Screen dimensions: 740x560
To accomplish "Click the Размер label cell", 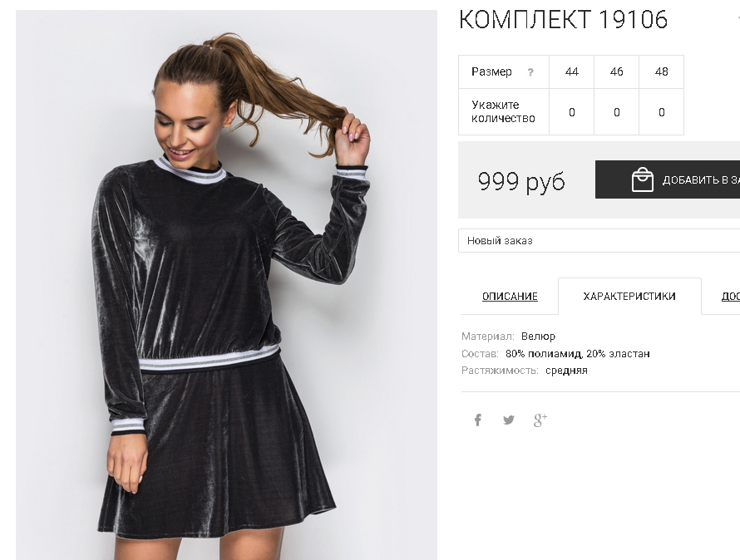I will pos(504,71).
